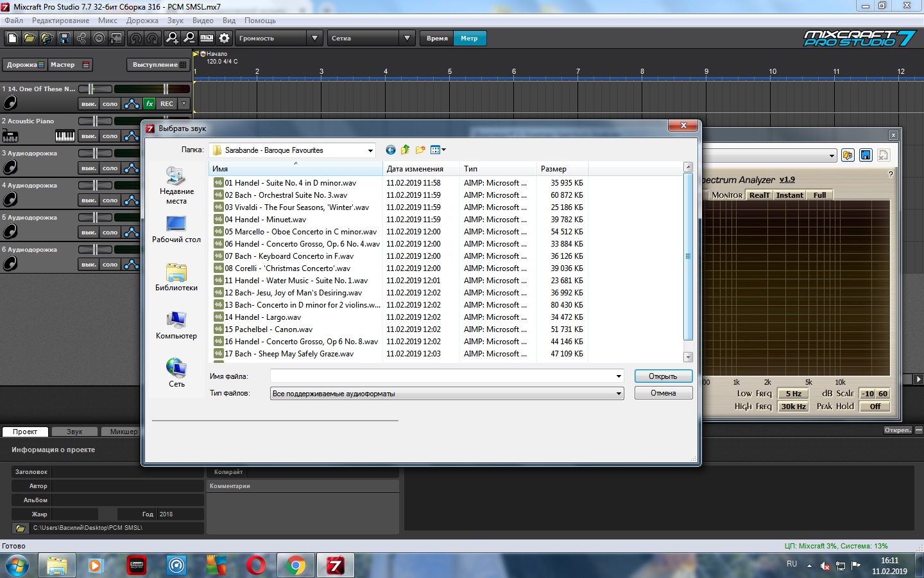924x578 pixels.
Task: Solo the Acoustic Piano track
Action: pyautogui.click(x=110, y=136)
